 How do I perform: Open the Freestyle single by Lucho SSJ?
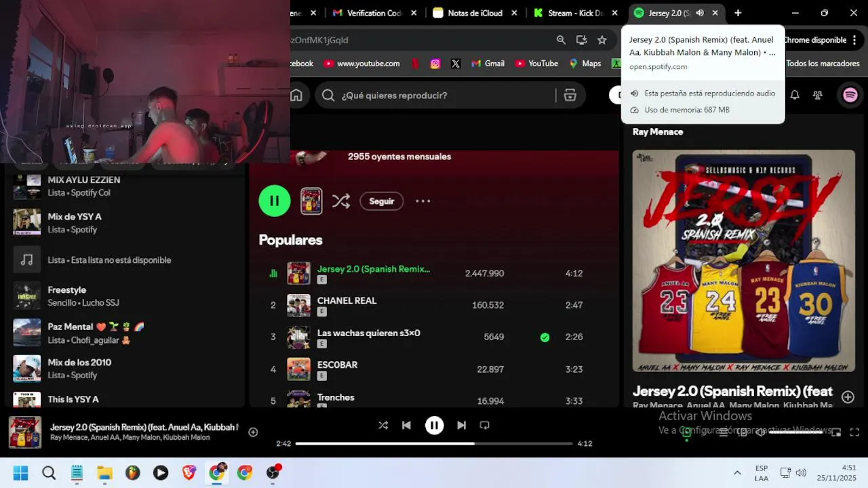pos(125,296)
